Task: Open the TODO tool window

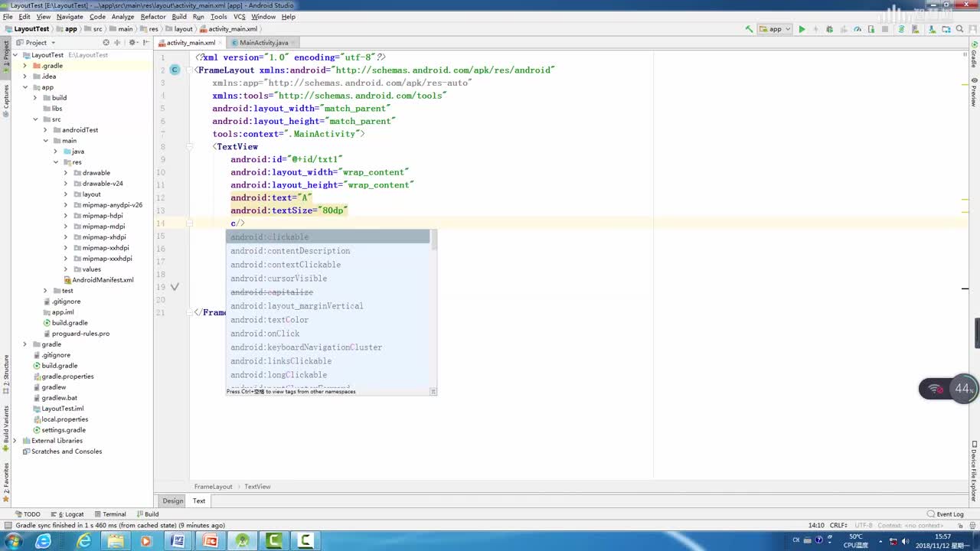Action: click(28, 514)
